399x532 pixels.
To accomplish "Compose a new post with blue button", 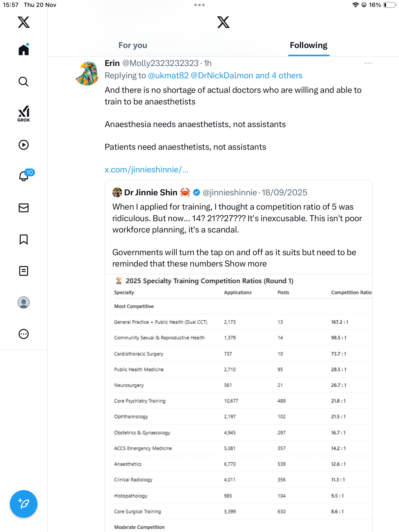I will tap(24, 504).
